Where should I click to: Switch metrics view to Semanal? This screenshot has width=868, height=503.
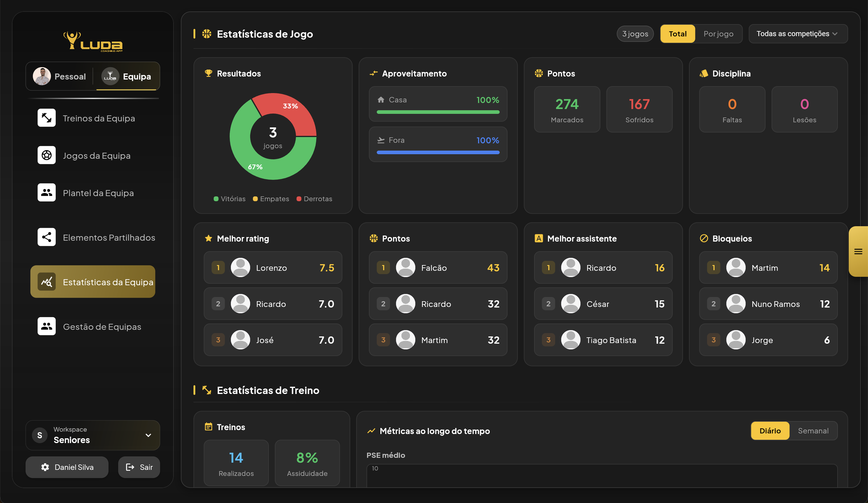point(813,431)
